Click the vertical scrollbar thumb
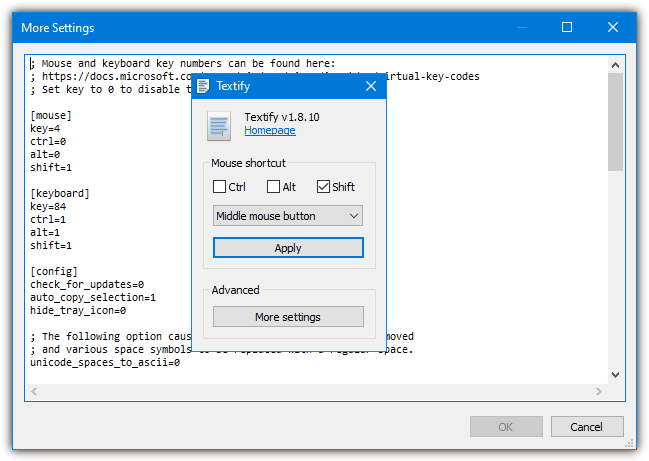This screenshot has height=461, width=649. tap(615, 122)
